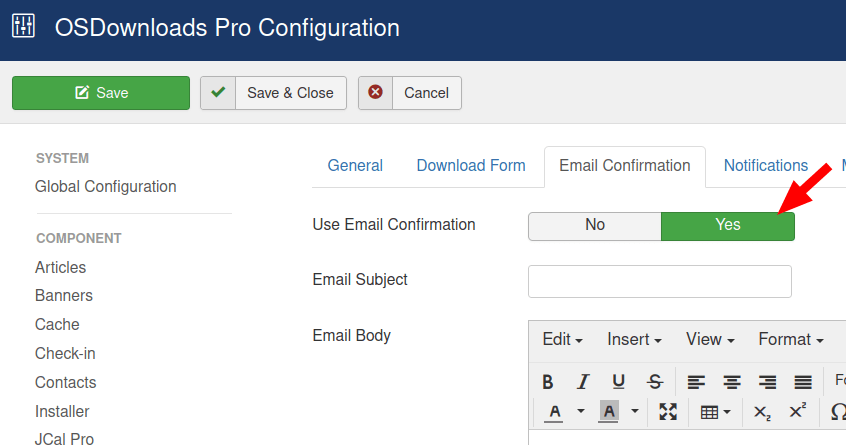
Task: Apply italic formatting in the editor
Action: coord(583,382)
